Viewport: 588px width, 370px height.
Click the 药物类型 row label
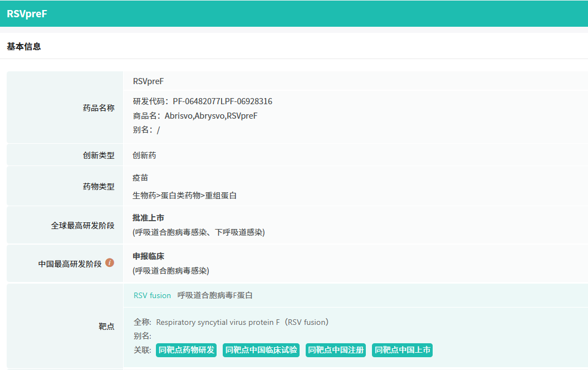click(99, 187)
